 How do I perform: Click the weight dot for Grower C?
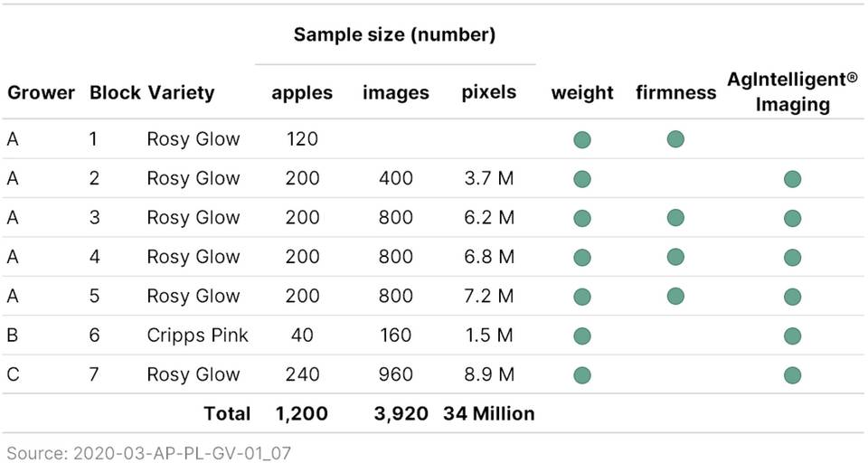(x=582, y=374)
